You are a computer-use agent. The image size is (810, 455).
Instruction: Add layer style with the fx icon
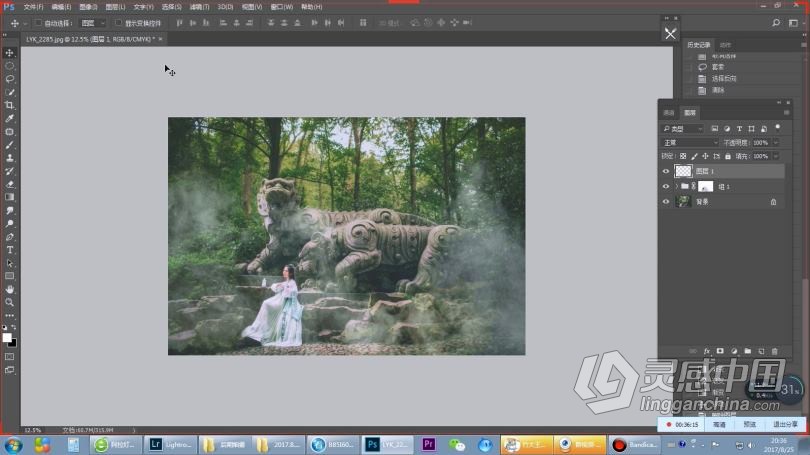tap(707, 351)
